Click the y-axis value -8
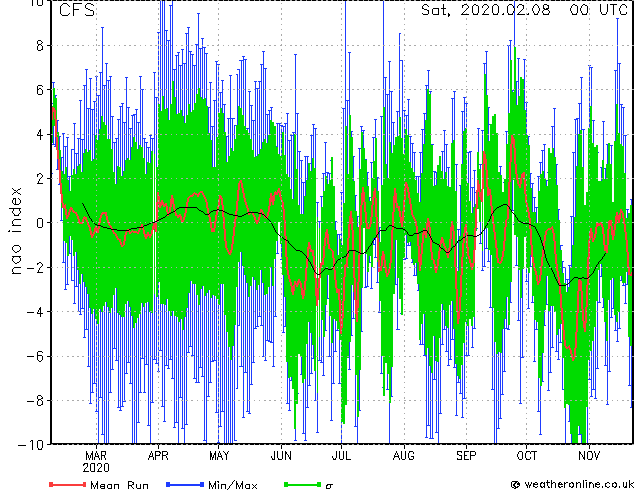The image size is (634, 490). [35, 401]
